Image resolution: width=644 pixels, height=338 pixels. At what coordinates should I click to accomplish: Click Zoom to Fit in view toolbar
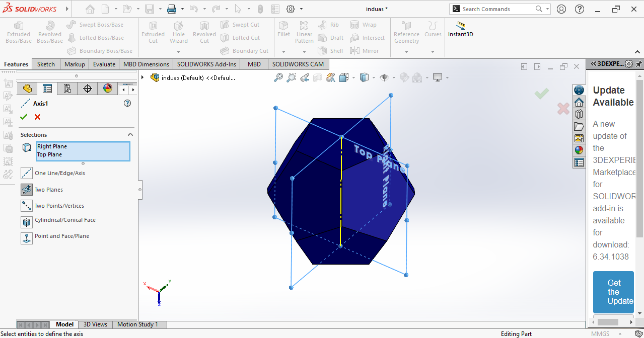click(278, 77)
